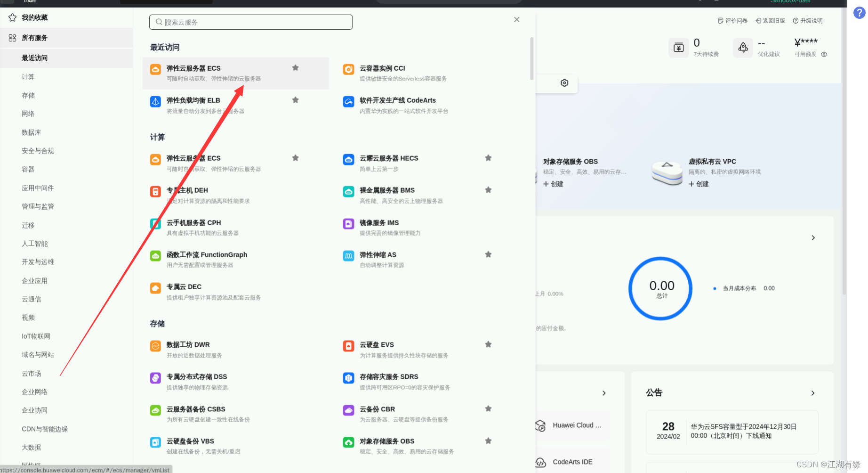Click the 软件开发生产线 CodeArts service icon
868x473 pixels.
[348, 101]
